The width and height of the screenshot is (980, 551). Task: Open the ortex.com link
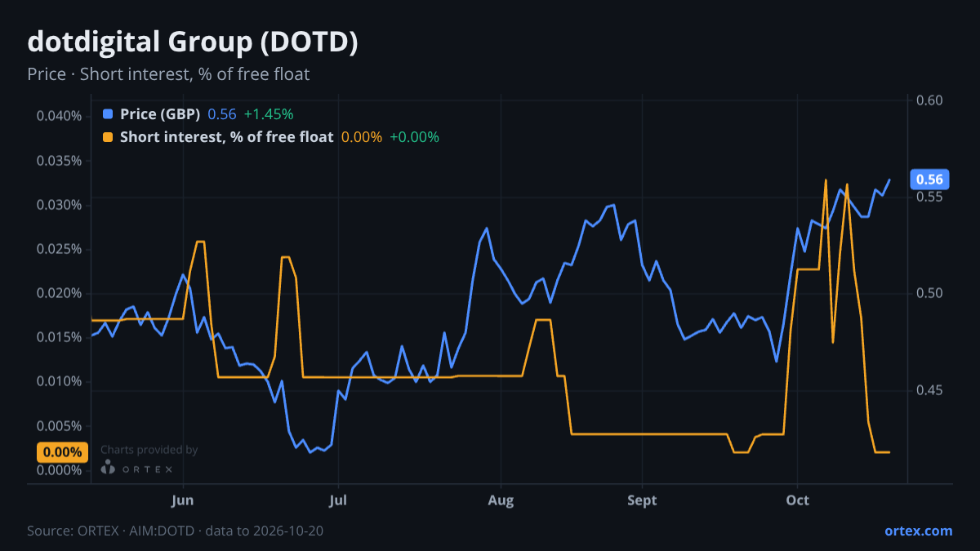[919, 531]
